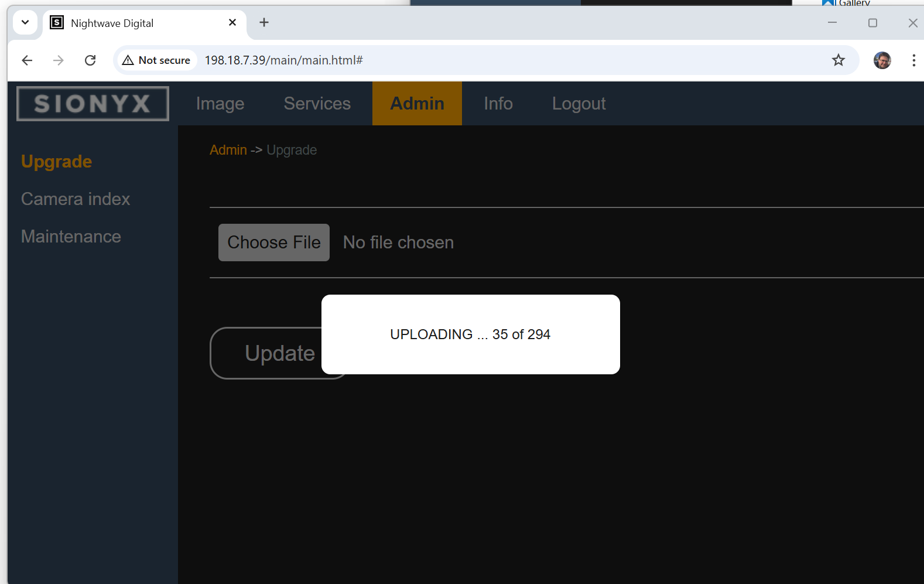Click Logout in the top navigation
Image resolution: width=924 pixels, height=584 pixels.
579,104
